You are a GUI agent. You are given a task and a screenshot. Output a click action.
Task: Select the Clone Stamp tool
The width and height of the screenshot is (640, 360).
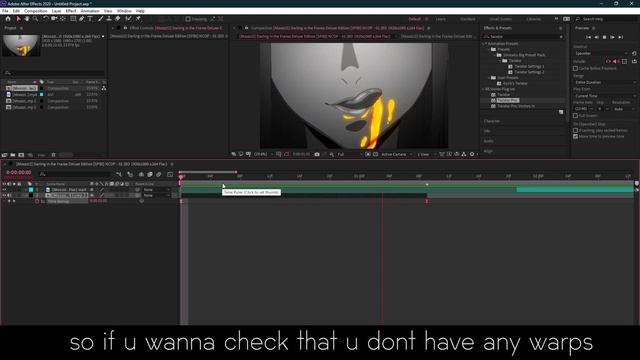(109, 19)
